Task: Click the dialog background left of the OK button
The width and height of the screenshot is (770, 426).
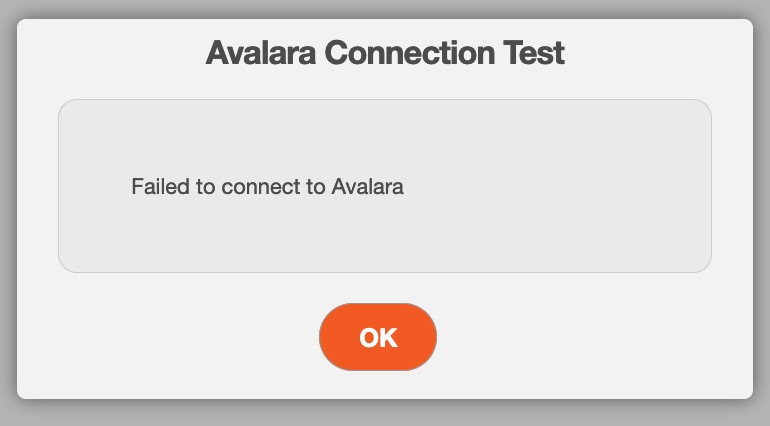Action: tap(180, 337)
